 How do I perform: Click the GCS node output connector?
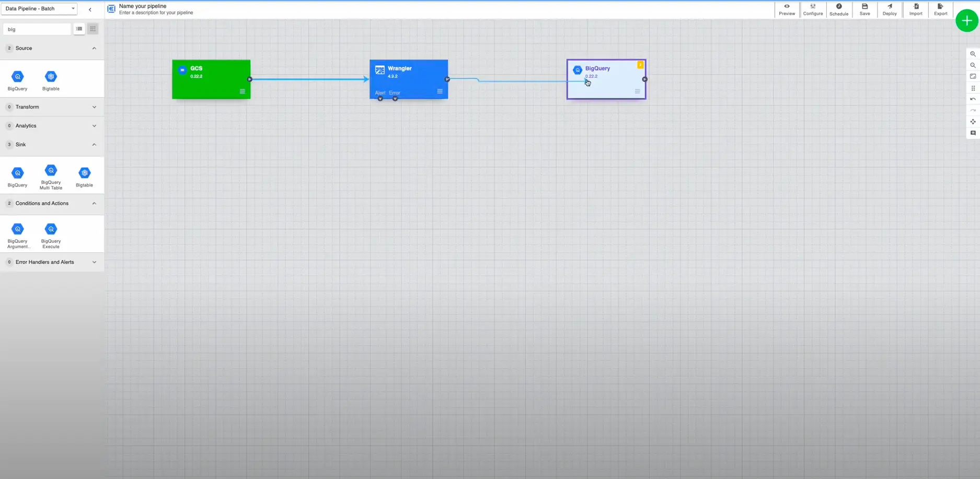pos(250,79)
